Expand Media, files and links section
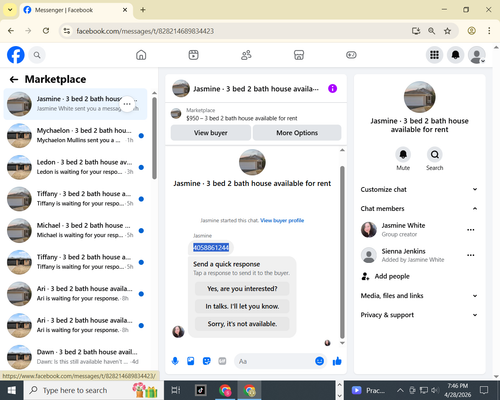The height and width of the screenshot is (400, 500). (x=419, y=296)
